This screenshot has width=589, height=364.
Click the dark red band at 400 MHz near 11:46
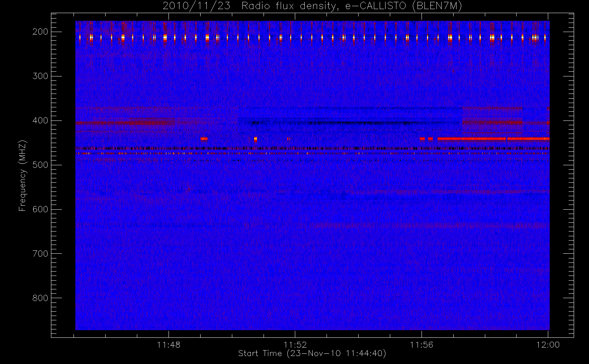[x=125, y=123]
